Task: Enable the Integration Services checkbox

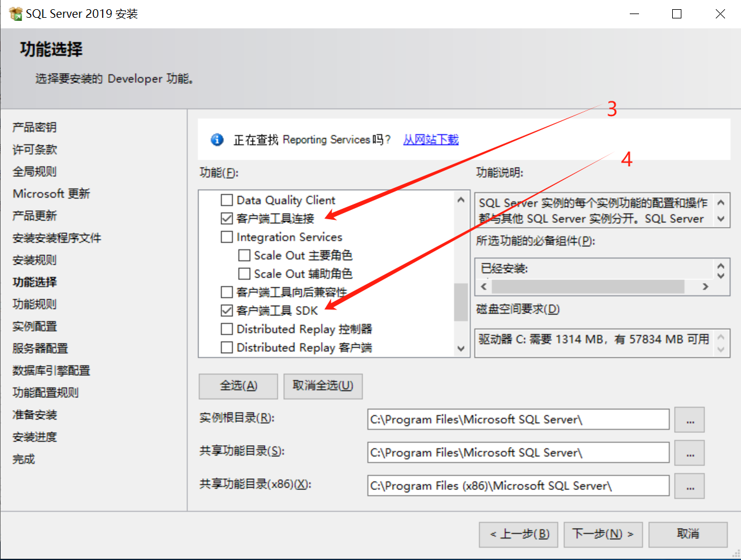Action: coord(227,237)
